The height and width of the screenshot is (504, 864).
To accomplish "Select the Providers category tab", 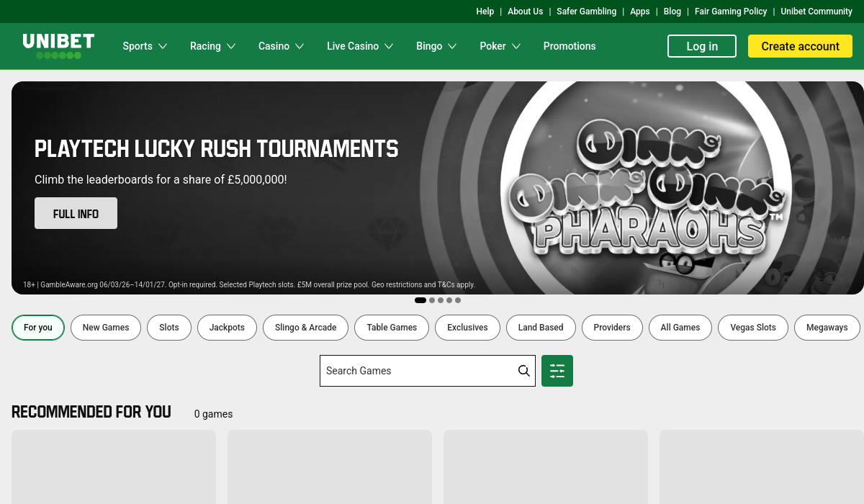I will pyautogui.click(x=612, y=328).
